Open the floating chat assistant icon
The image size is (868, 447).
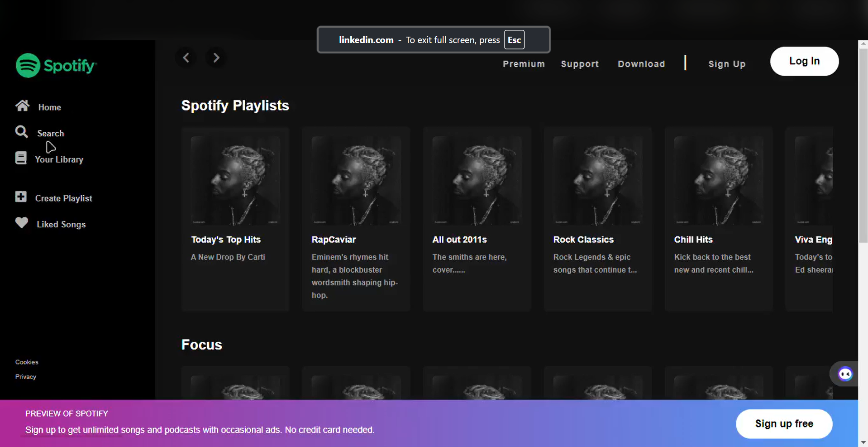pos(845,374)
